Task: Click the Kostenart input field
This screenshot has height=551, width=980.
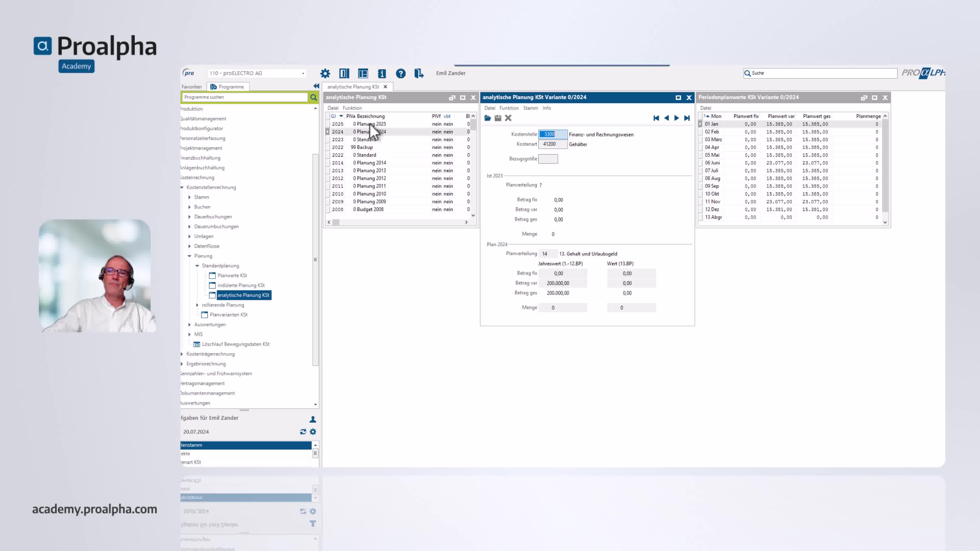Action: tap(552, 144)
